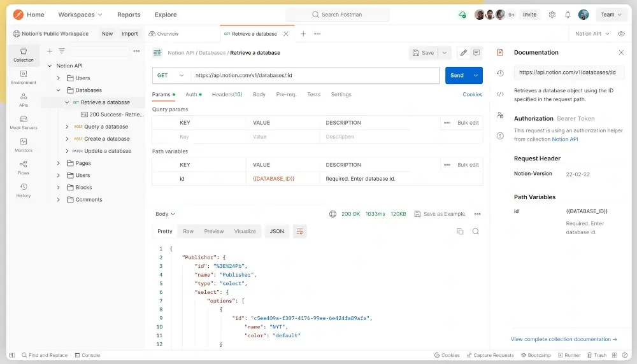The height and width of the screenshot is (364, 637).
Task: Click the plus icon to create collection
Action: point(50,51)
